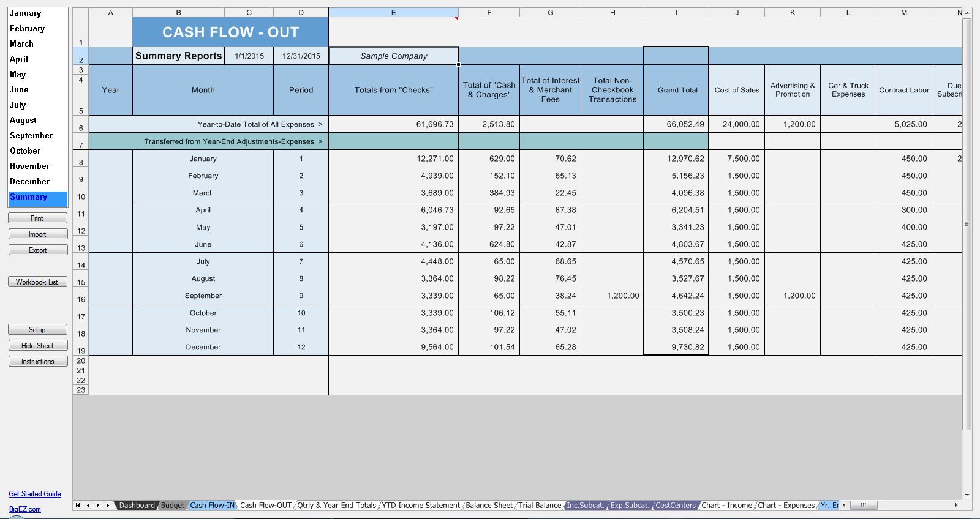Select the Grand Total column heading cell
The width and height of the screenshot is (980, 519).
(x=677, y=90)
